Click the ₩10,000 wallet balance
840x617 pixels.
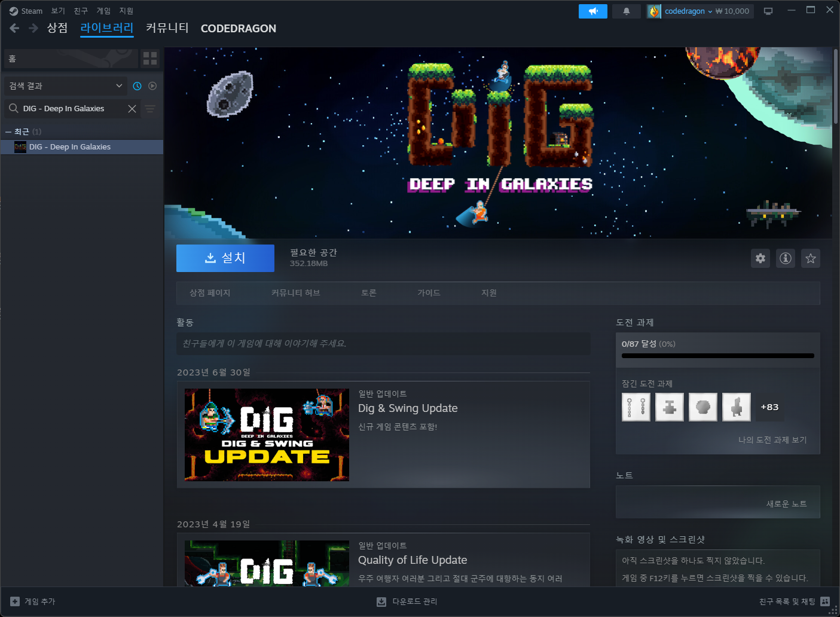point(732,11)
